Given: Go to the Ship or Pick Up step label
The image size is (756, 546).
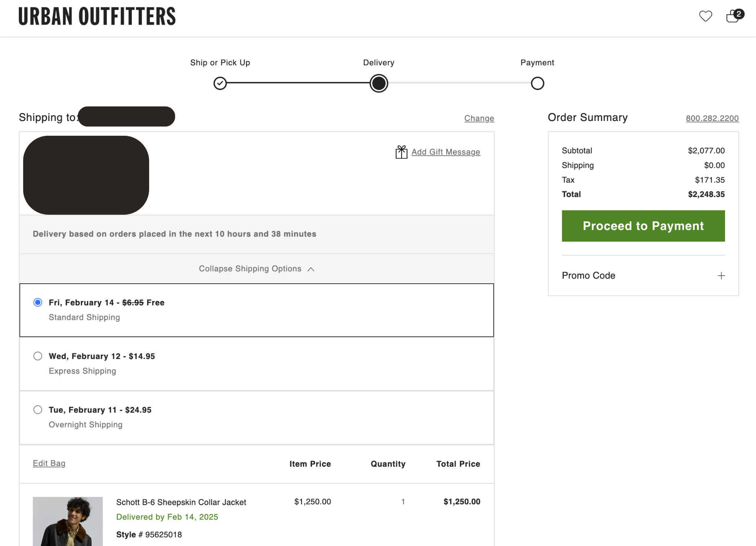Looking at the screenshot, I should 220,63.
